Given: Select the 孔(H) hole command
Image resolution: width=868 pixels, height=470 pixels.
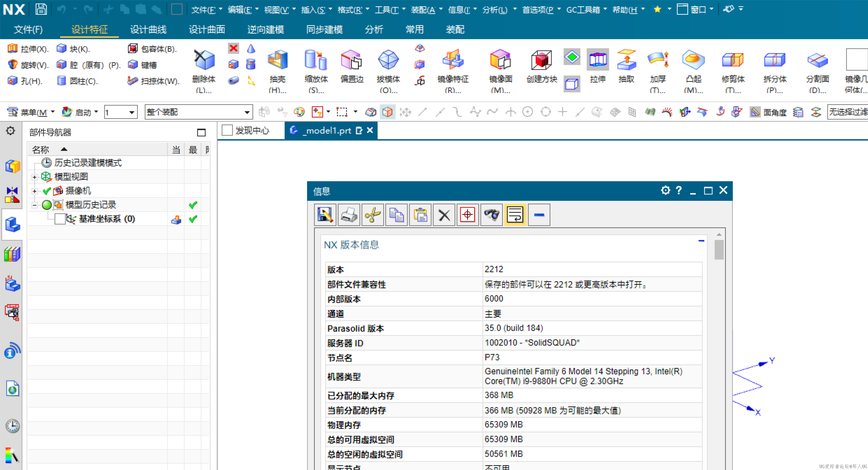Looking at the screenshot, I should tap(25, 81).
